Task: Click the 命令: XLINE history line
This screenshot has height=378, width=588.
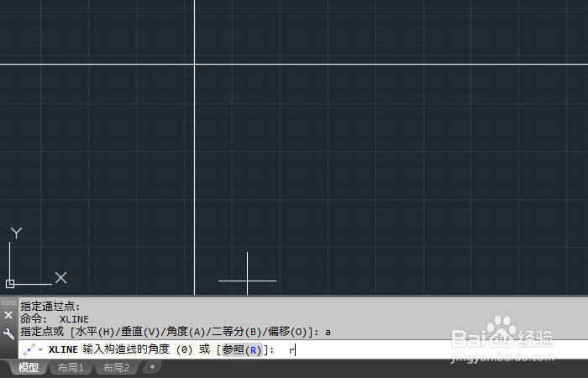Action: click(55, 319)
